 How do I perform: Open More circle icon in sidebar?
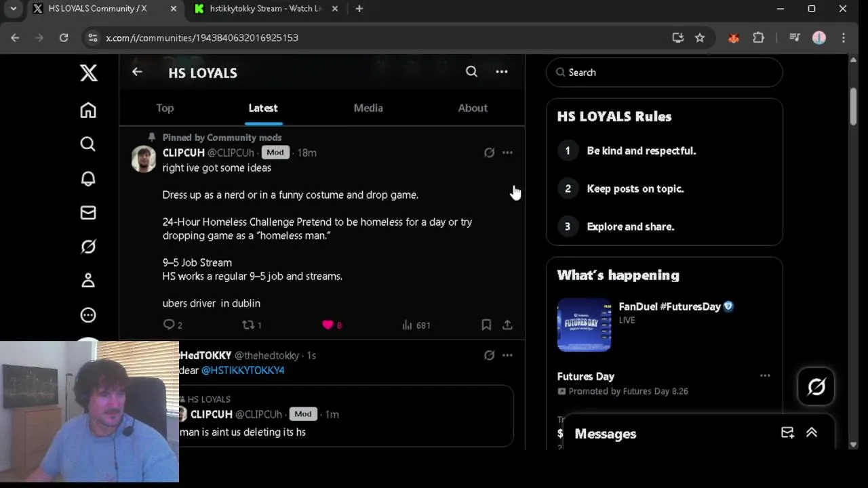[x=88, y=315]
